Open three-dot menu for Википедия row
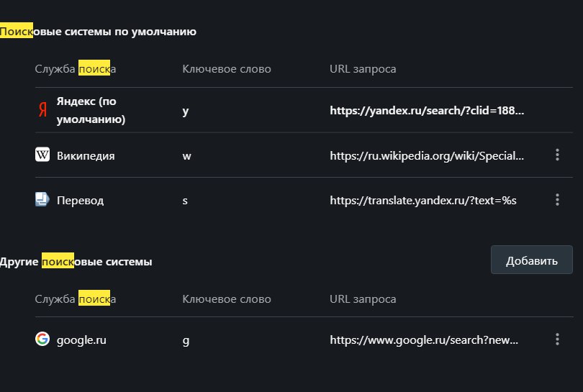583x392 pixels. (x=557, y=155)
